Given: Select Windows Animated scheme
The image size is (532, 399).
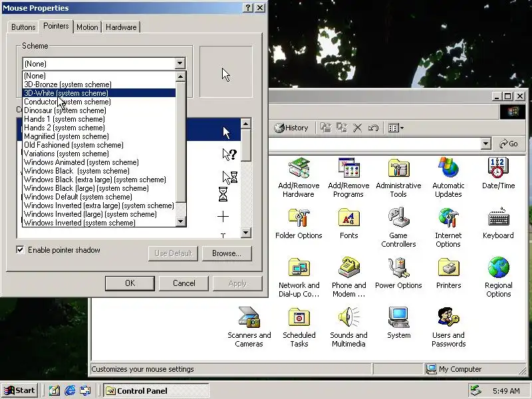Looking at the screenshot, I should click(x=99, y=162).
